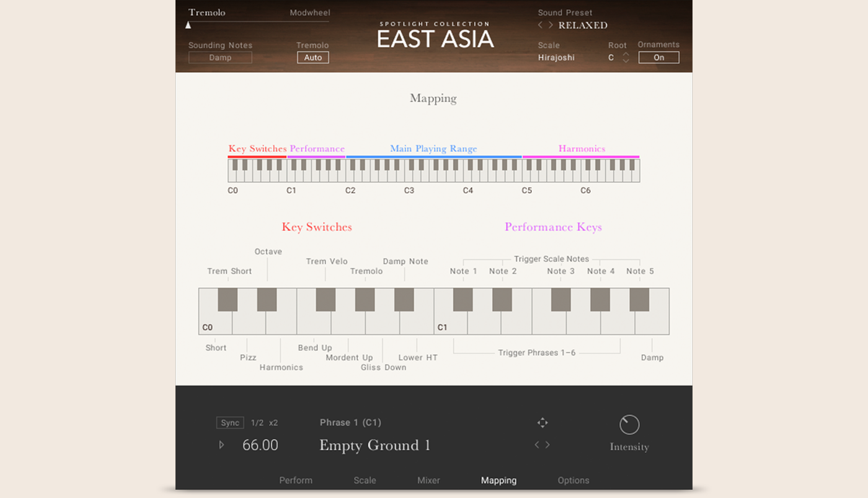Click the black key under Note 2

[x=502, y=300]
